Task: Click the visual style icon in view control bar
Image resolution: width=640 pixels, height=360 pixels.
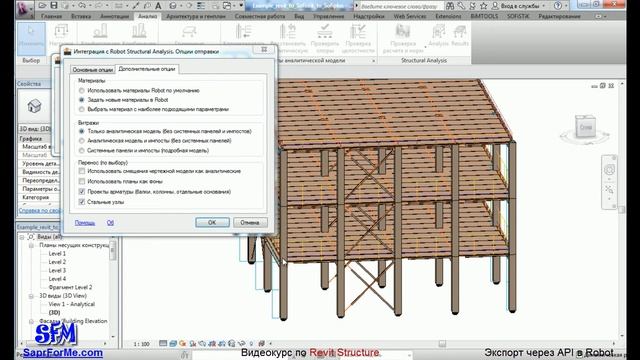Action: coord(173,344)
